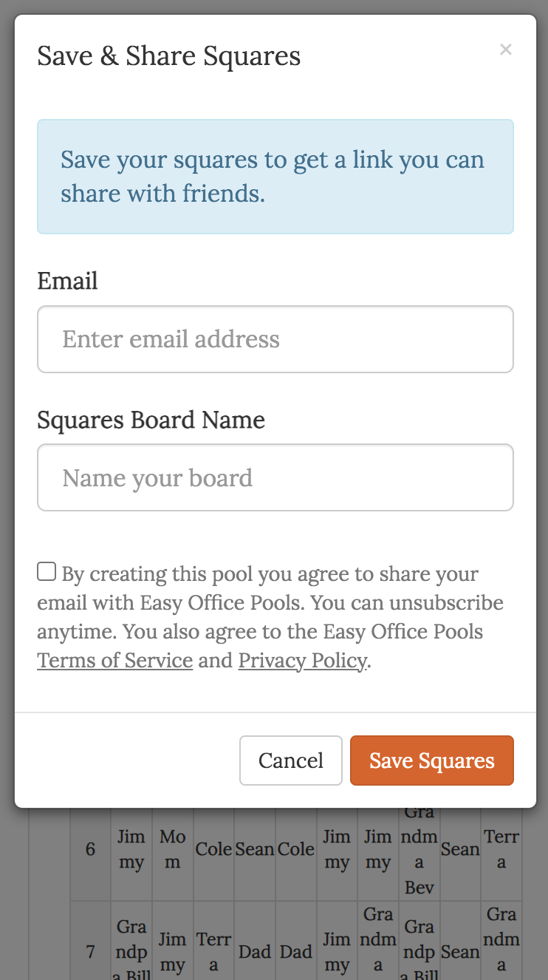Screen dimensions: 548x980
Task: Focus the Name your board field
Action: tap(275, 477)
